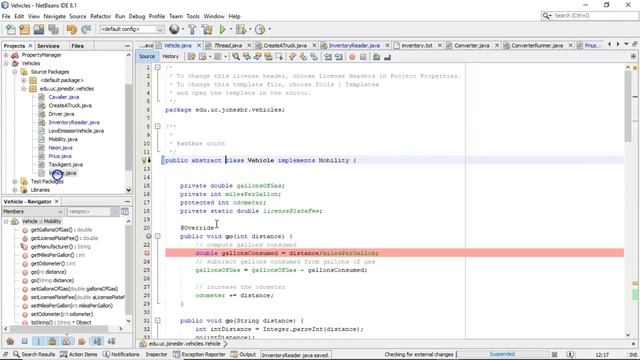Viewport: 640px width, 360px height.
Task: Expand the PropertyManager project node
Action: (6, 55)
